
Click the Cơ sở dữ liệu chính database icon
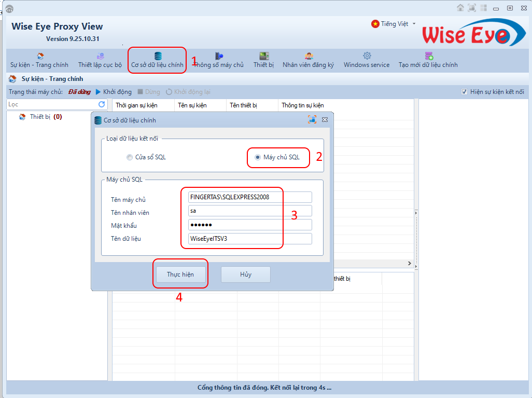pyautogui.click(x=158, y=56)
